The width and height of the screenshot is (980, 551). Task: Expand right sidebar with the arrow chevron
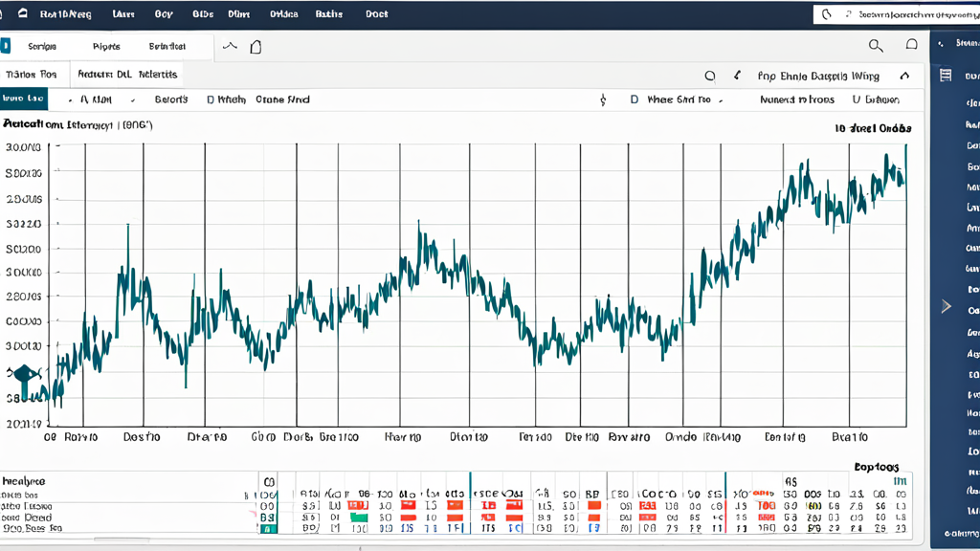point(947,306)
